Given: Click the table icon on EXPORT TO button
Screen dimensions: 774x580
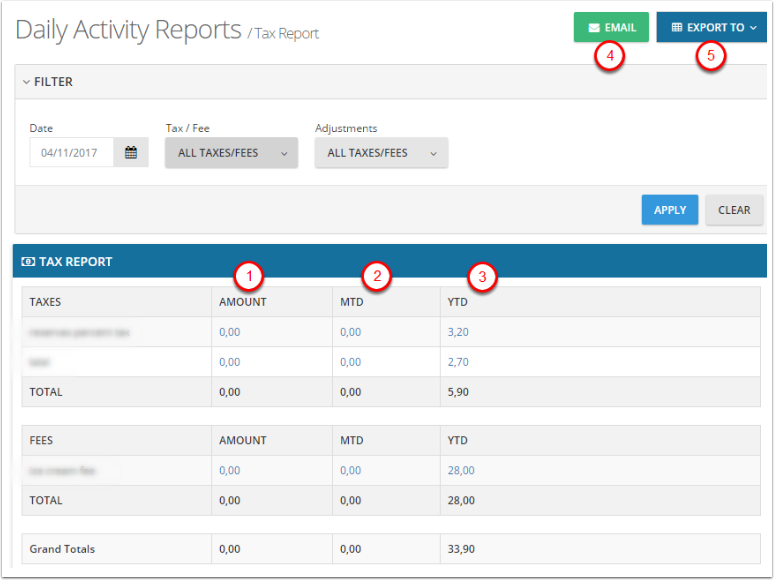Looking at the screenshot, I should click(x=677, y=27).
